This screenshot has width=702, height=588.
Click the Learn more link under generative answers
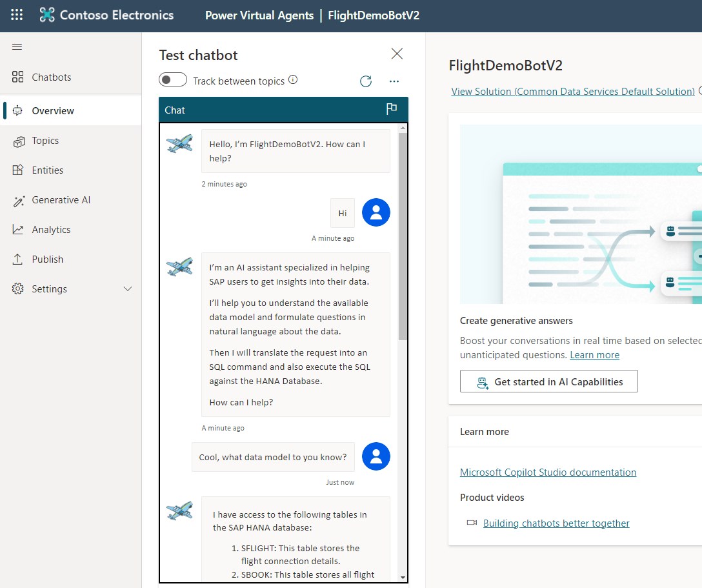pos(594,355)
